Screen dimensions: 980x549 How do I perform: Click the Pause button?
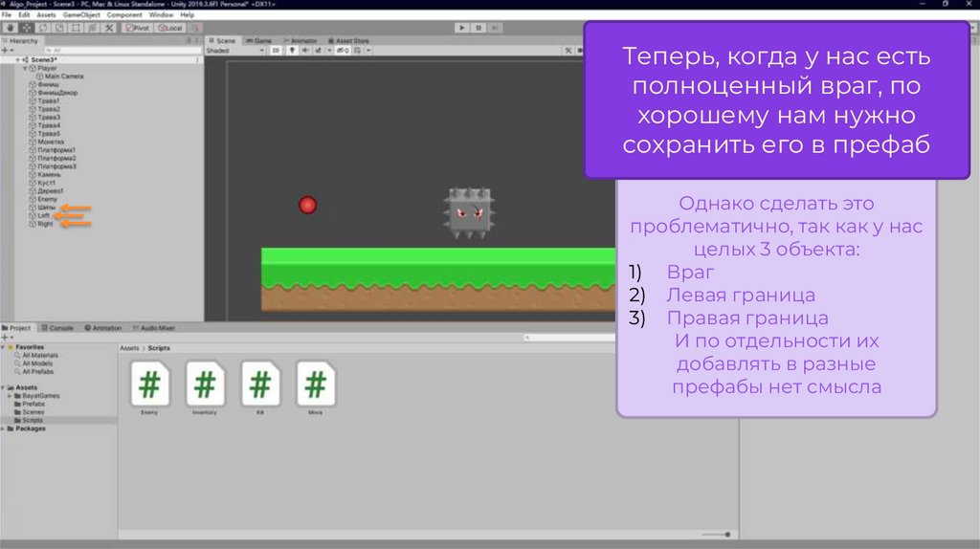tap(479, 28)
